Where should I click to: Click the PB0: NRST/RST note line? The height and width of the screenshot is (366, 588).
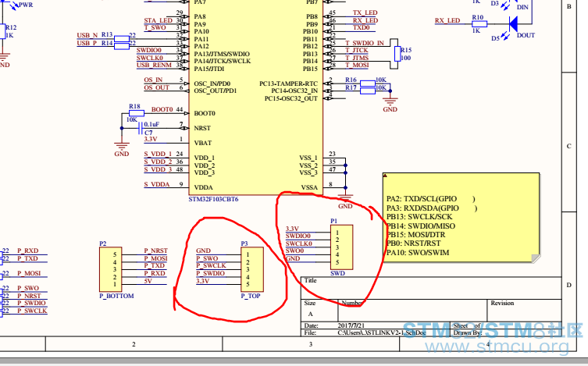[x=414, y=243]
